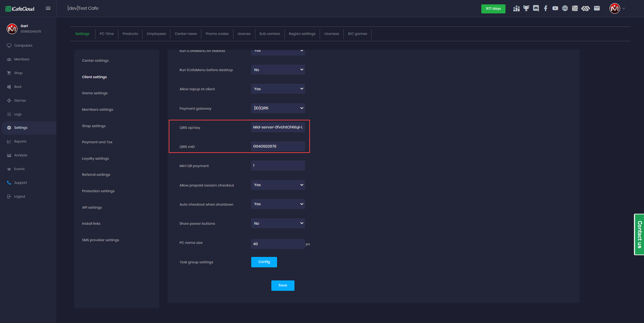Select Game settings in settings list

pyautogui.click(x=95, y=93)
